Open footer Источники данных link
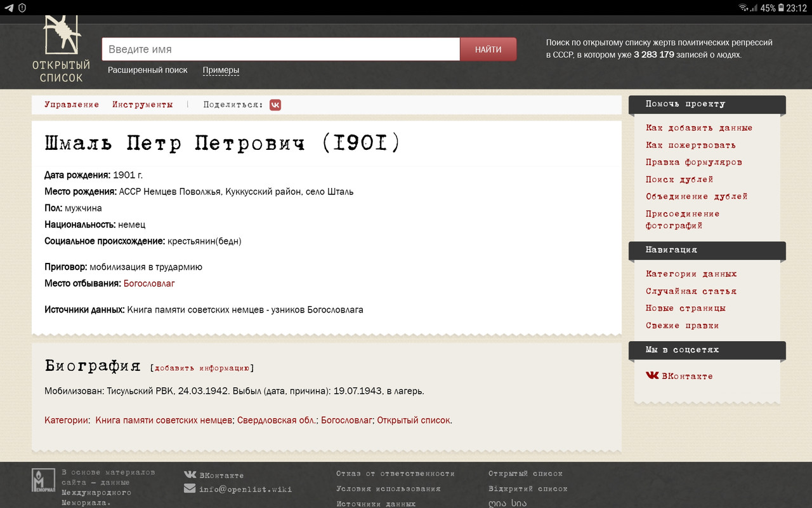 376,504
